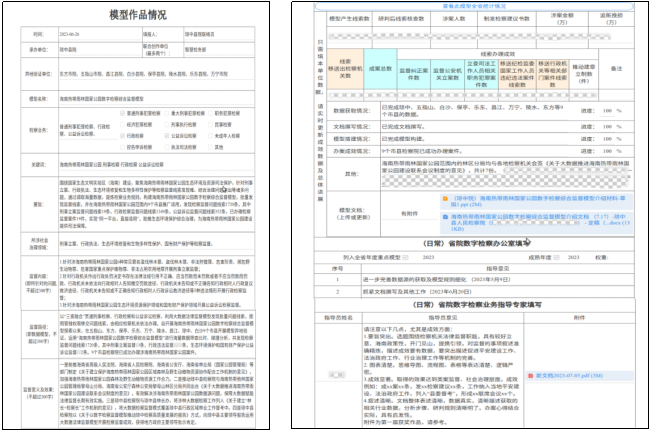Click the 关键词 input field
This screenshot has height=430, width=652.
pyautogui.click(x=156, y=165)
